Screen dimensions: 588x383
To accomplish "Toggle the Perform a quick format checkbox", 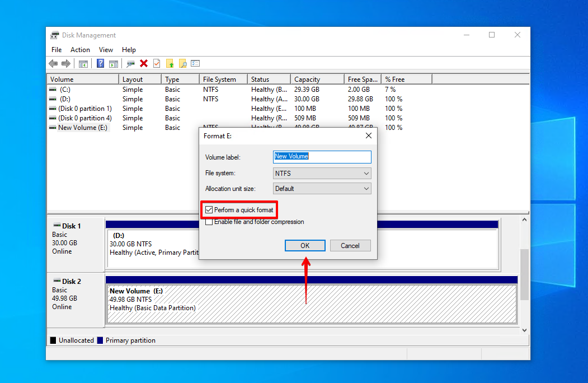I will (x=209, y=210).
